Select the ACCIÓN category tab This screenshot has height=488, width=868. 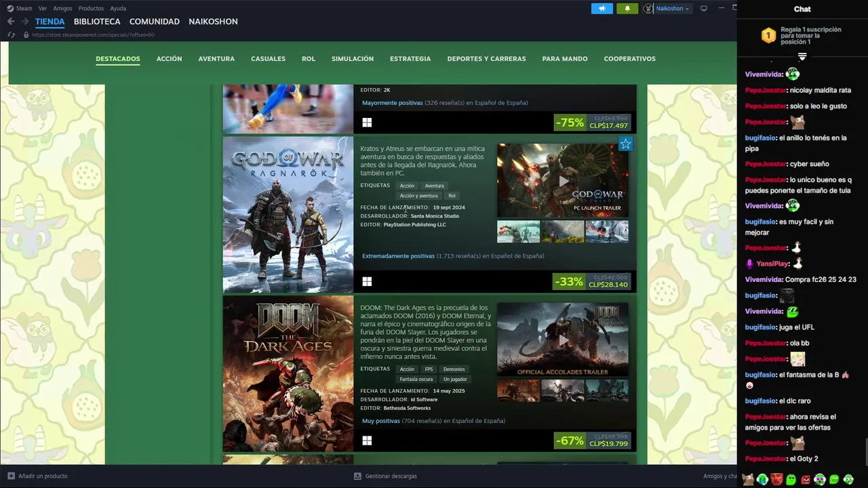tap(169, 59)
